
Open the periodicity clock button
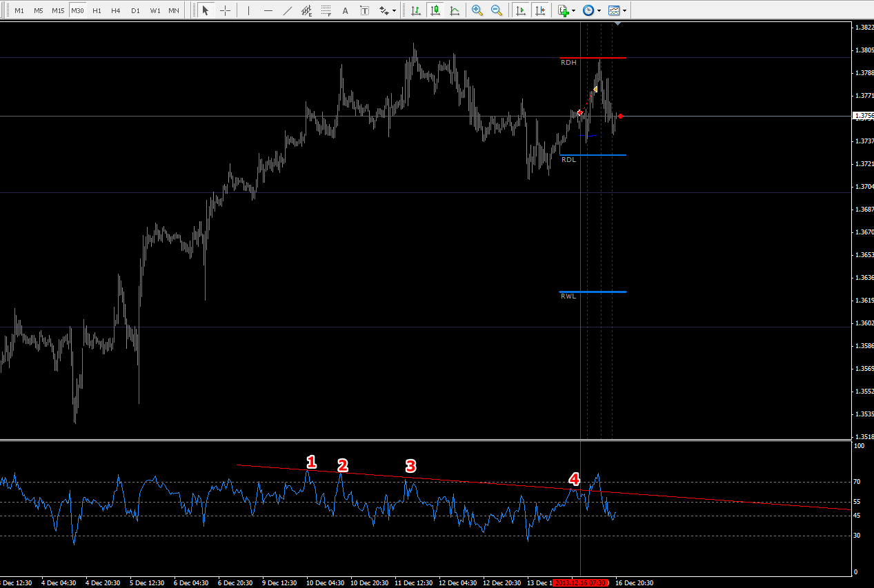pyautogui.click(x=588, y=10)
